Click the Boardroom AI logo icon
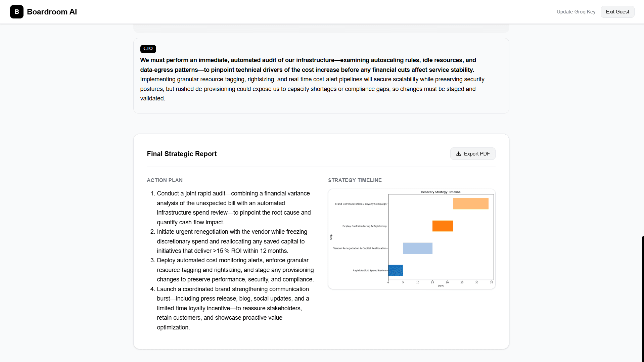The image size is (644, 362). (17, 12)
